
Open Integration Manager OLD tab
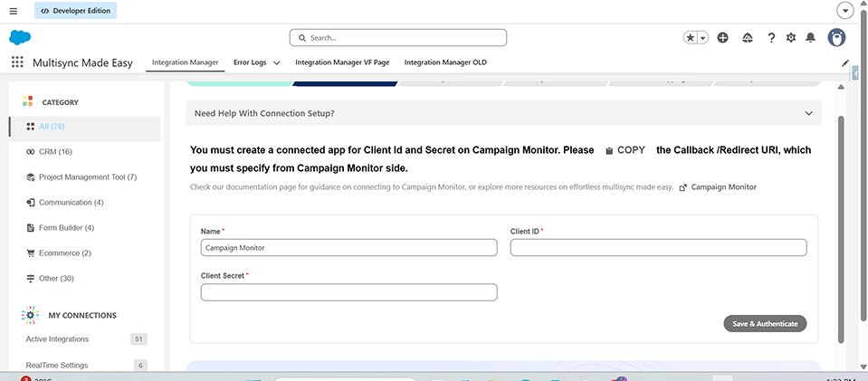click(445, 62)
